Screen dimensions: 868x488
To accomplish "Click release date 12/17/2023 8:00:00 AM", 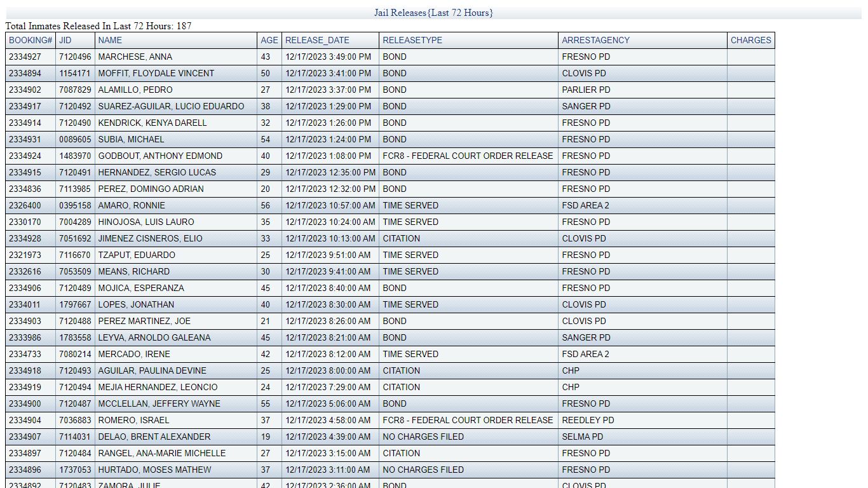I will 328,370.
